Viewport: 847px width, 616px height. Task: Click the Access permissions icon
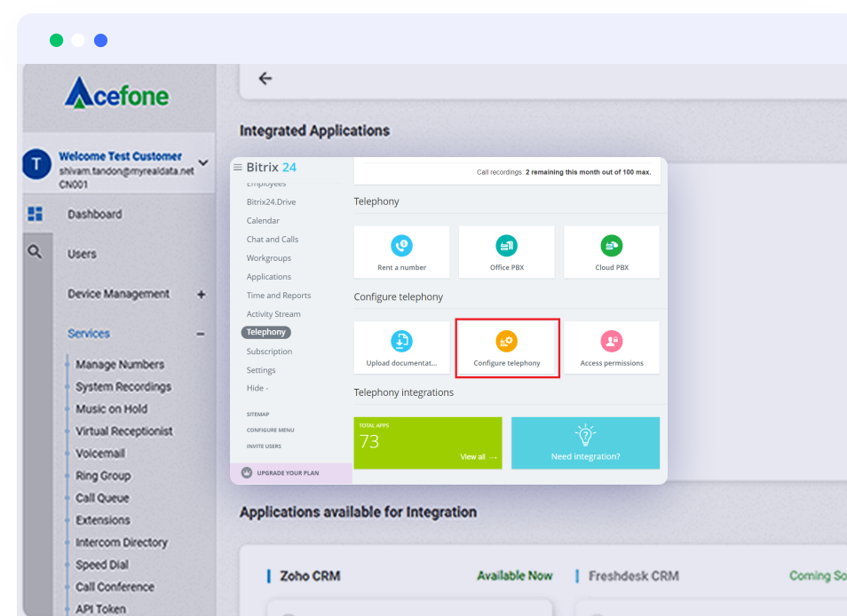pos(612,341)
